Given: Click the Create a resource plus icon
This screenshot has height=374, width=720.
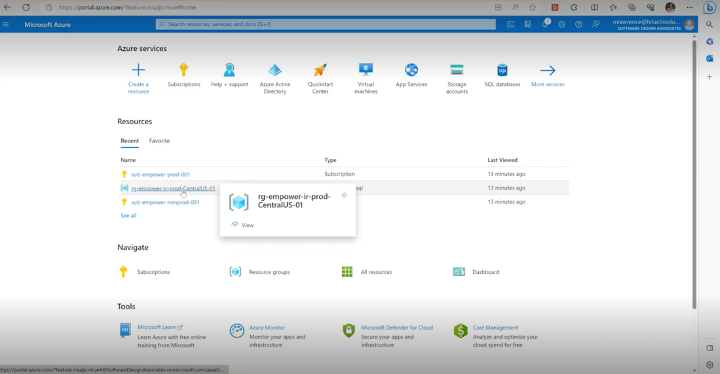Looking at the screenshot, I should 138,70.
